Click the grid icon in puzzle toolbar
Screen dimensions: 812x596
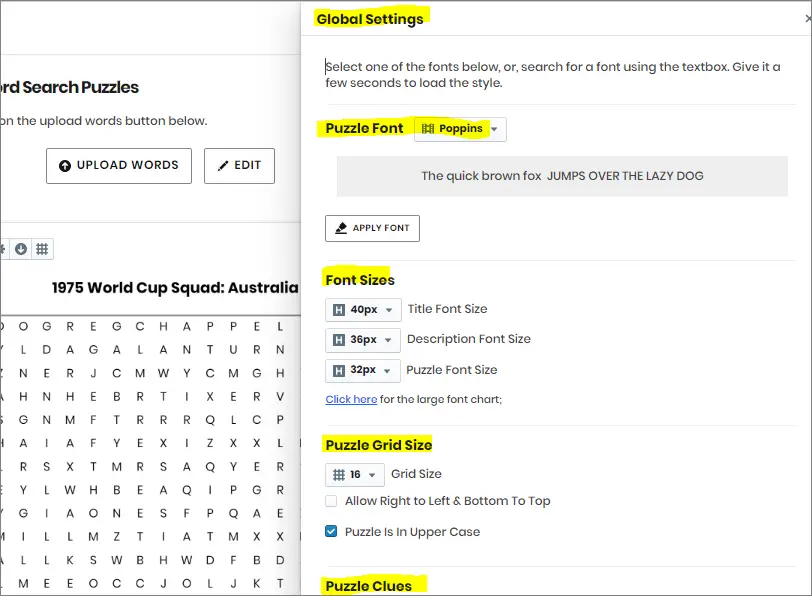[42, 249]
